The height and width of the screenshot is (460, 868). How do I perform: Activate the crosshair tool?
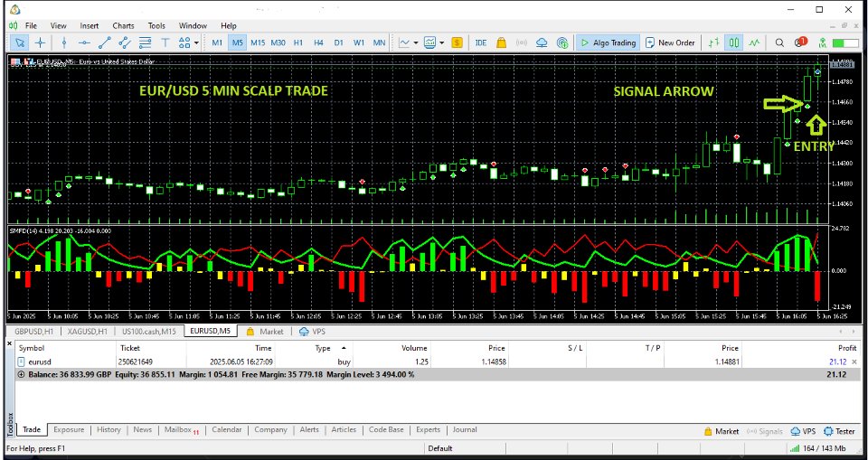(x=41, y=42)
